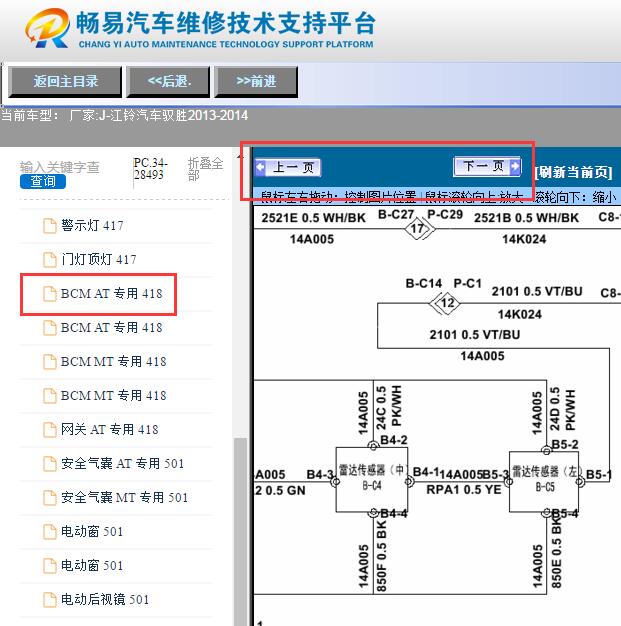Select the PC.34-28493 text
The image size is (621, 626).
click(151, 169)
